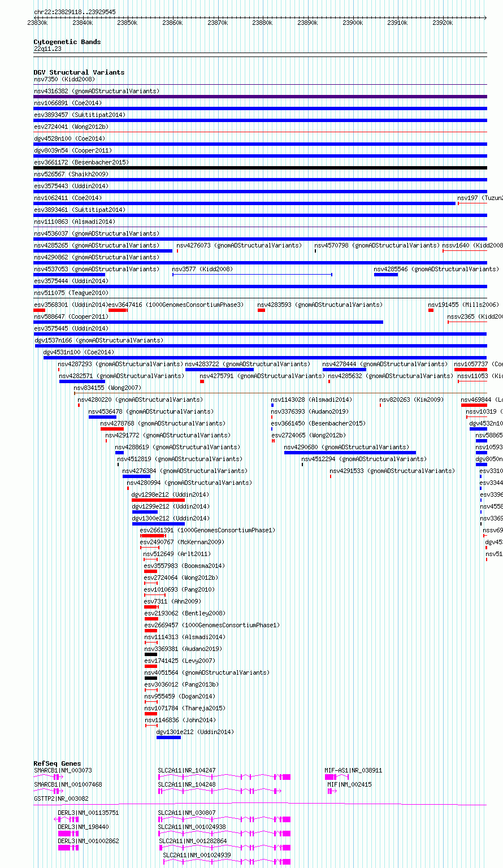Select nsv4276073 gnomAD variant label

click(x=239, y=246)
